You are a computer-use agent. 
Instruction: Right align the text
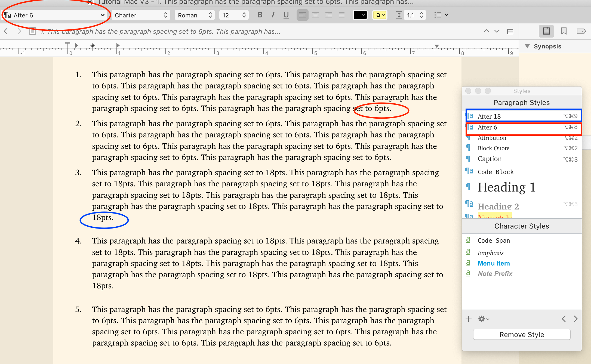[x=329, y=15]
